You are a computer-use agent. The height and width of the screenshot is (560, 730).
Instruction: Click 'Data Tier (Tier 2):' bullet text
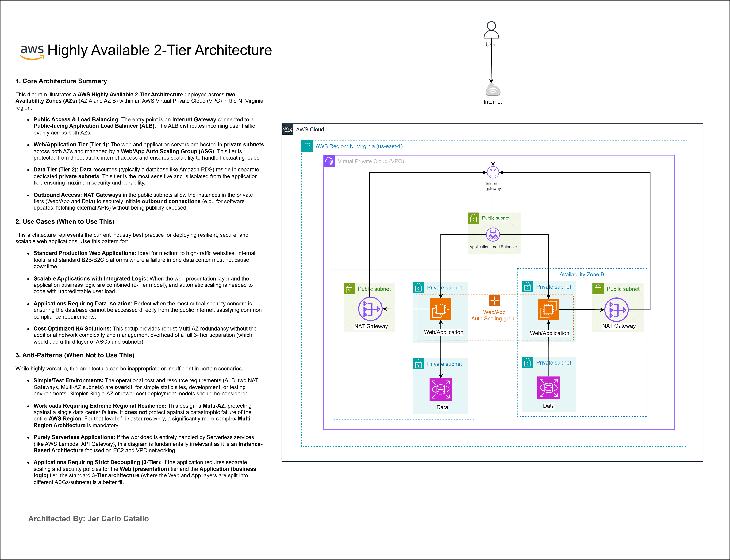pyautogui.click(x=56, y=169)
